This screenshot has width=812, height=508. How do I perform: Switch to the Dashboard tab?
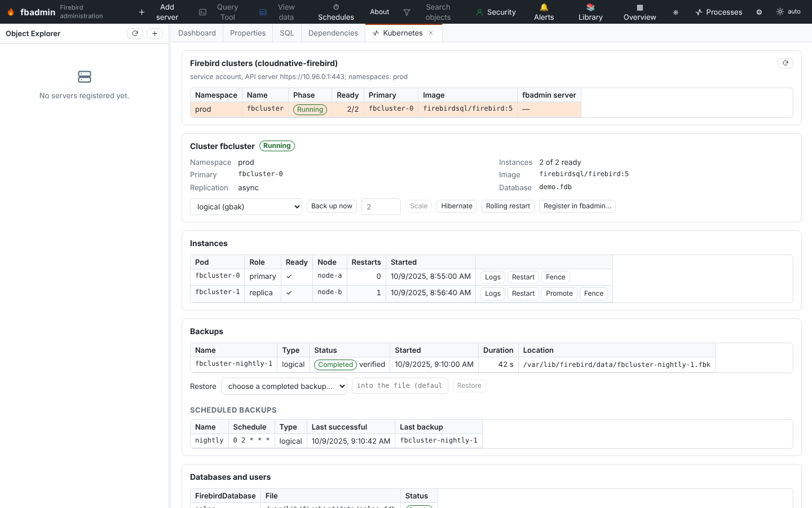(197, 33)
